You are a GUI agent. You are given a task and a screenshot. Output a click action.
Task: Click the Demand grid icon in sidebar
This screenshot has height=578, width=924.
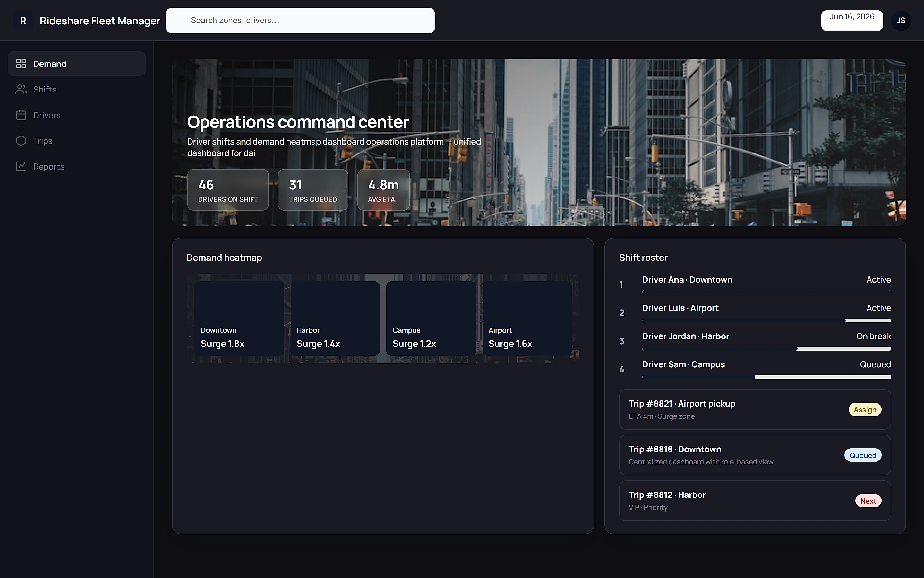point(21,64)
